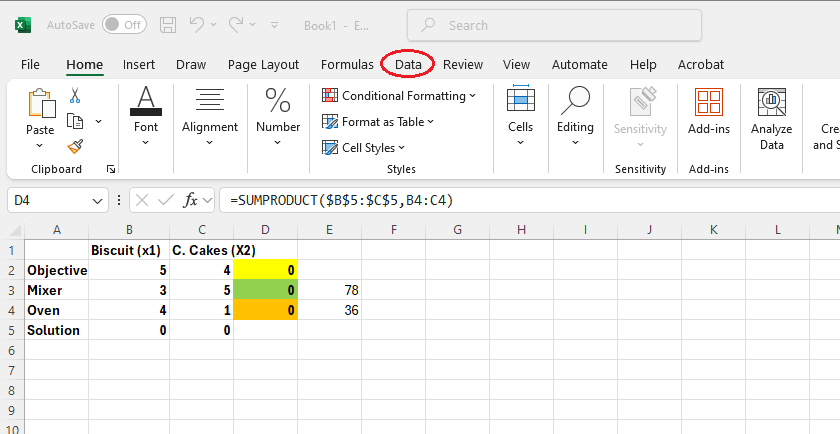Click the Format Painter brush icon
Image resolution: width=840 pixels, height=434 pixels.
(x=75, y=146)
